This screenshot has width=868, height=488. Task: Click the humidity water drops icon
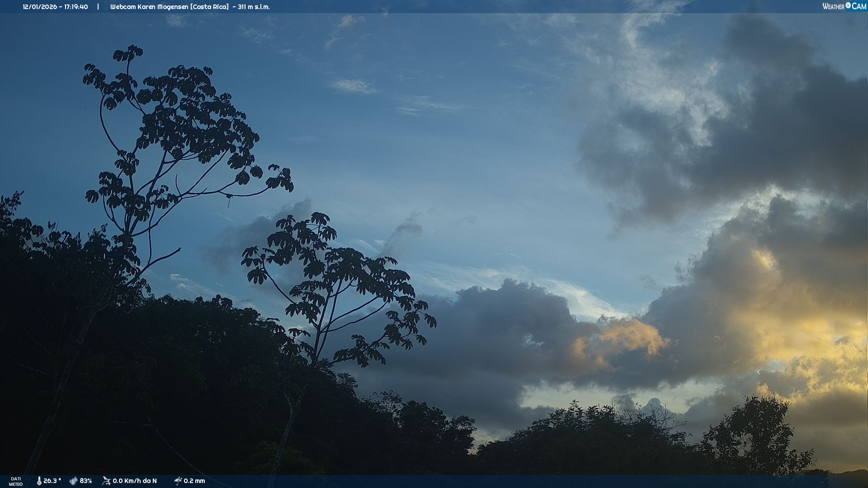[x=73, y=481]
